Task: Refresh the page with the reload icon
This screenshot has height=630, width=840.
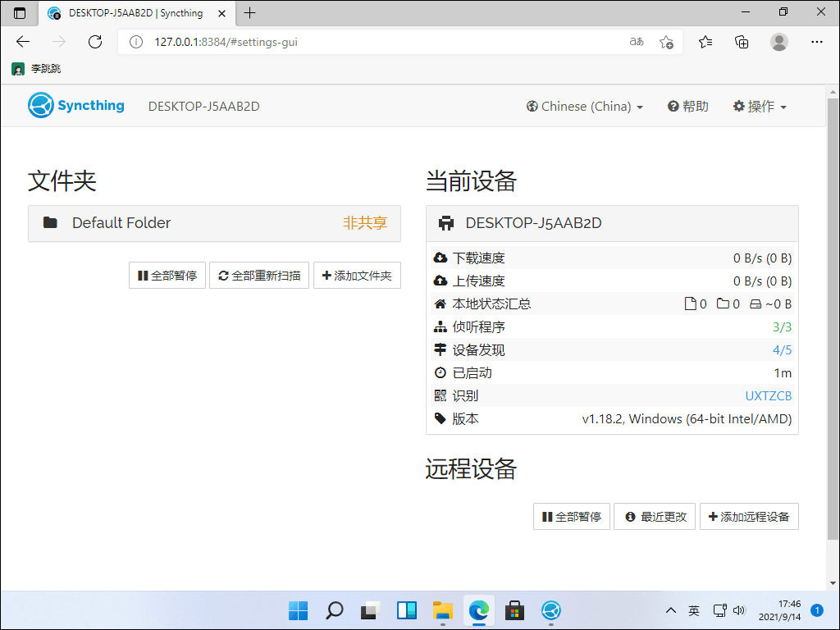Action: coord(95,42)
